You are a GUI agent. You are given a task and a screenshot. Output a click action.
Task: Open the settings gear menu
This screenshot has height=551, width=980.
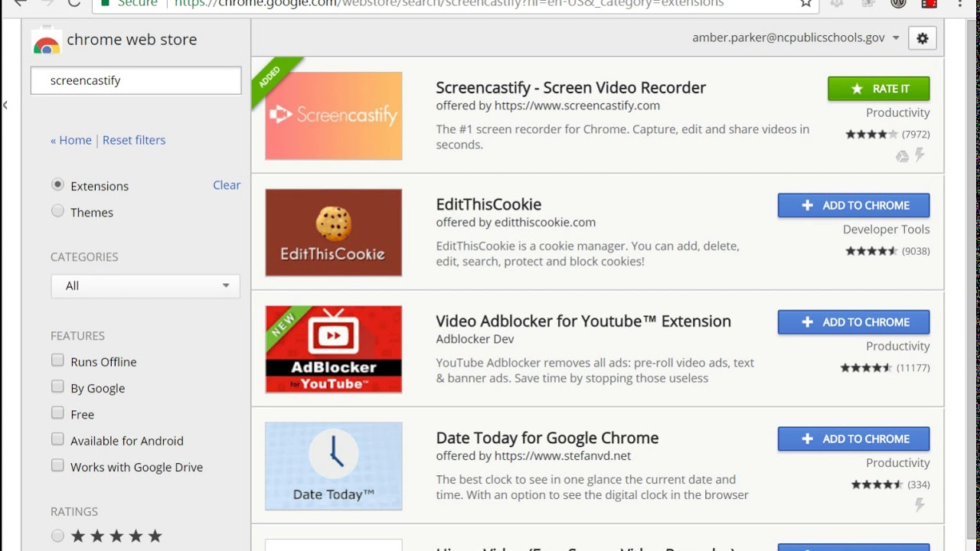pyautogui.click(x=922, y=38)
